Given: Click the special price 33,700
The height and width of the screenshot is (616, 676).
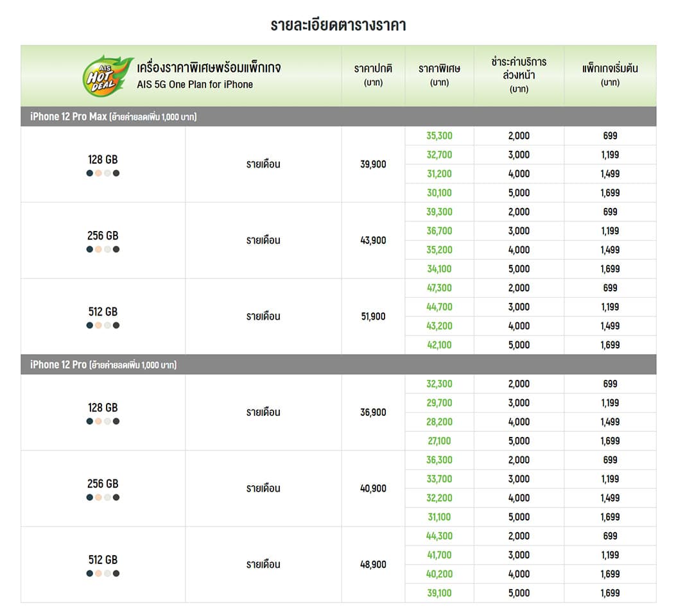Looking at the screenshot, I should point(439,479).
